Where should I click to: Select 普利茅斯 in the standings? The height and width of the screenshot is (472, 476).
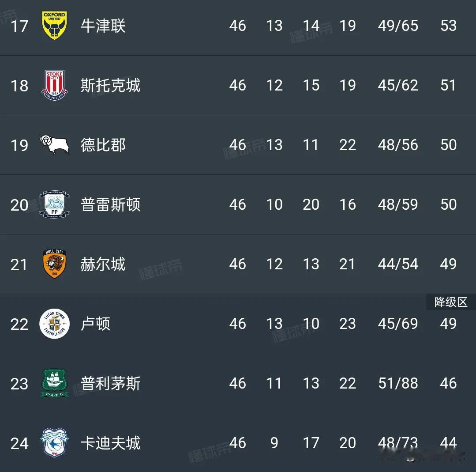click(110, 383)
